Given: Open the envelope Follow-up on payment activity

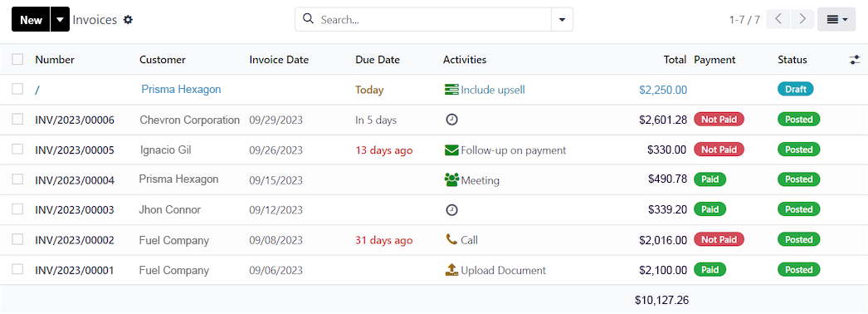Looking at the screenshot, I should tap(451, 150).
